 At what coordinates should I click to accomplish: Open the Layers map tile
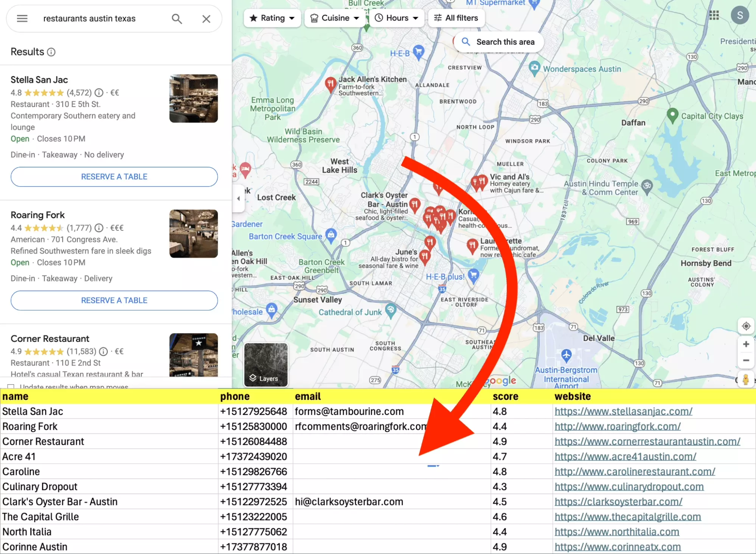[266, 365]
